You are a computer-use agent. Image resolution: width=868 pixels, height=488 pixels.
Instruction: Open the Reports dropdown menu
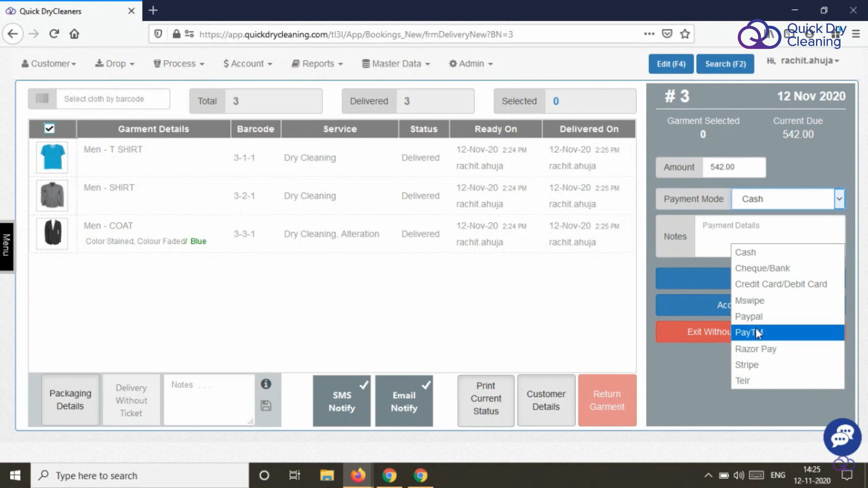pos(317,64)
